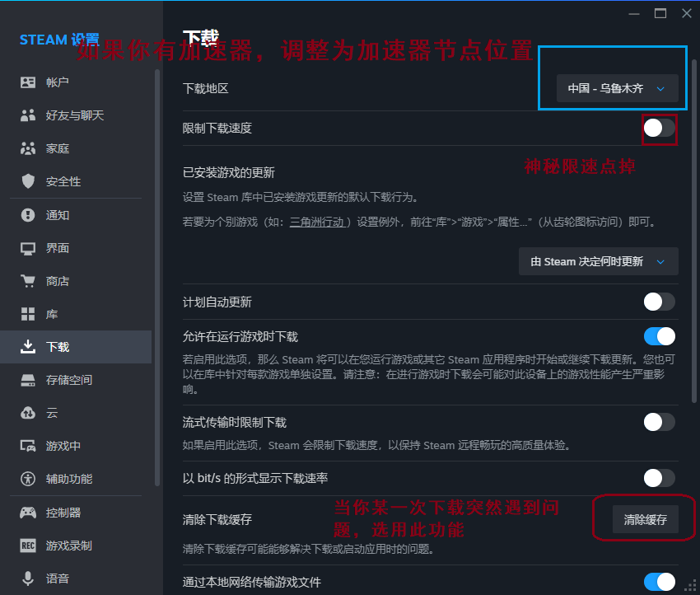Image resolution: width=700 pixels, height=595 pixels.
Task: Toggle the 限制下载速度 switch
Action: tap(660, 129)
